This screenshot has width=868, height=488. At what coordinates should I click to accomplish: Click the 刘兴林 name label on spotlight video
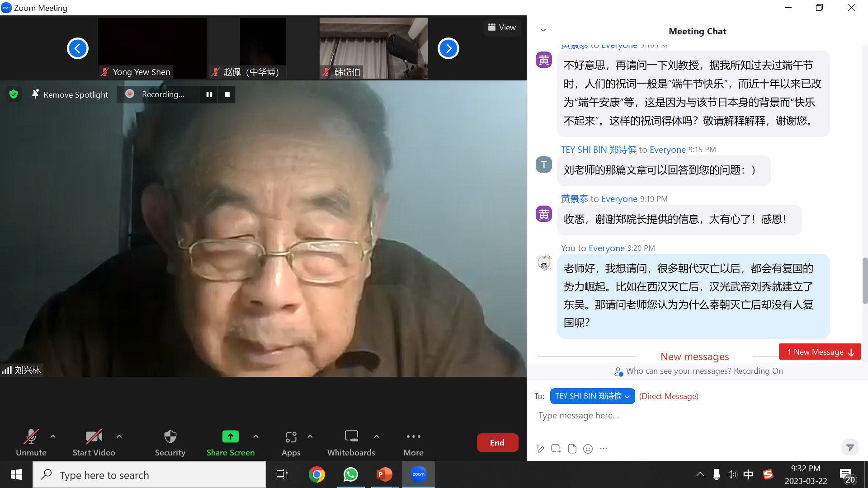coord(28,370)
